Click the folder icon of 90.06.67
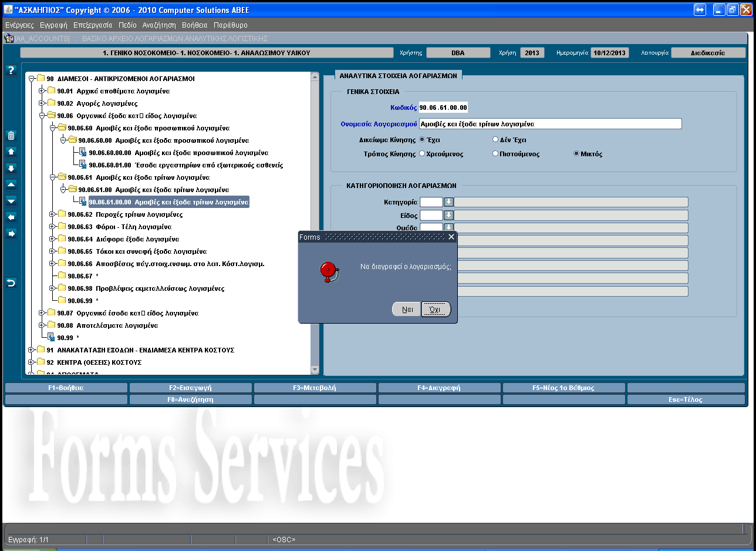756x551 pixels. pos(62,276)
